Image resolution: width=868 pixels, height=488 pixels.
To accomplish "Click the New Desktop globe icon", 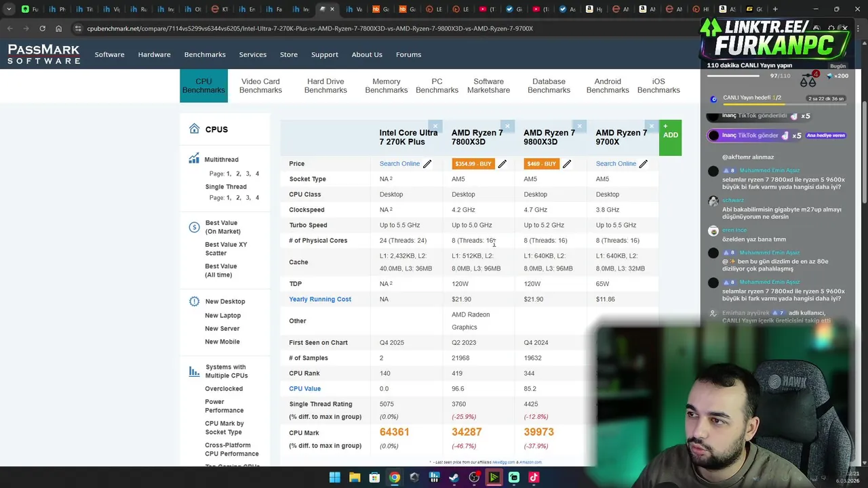I will point(194,302).
